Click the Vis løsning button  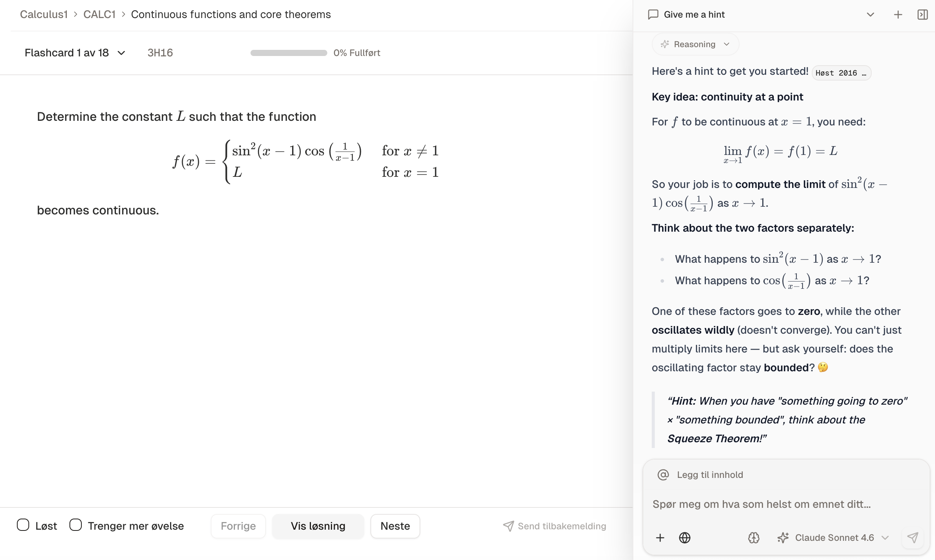click(318, 526)
